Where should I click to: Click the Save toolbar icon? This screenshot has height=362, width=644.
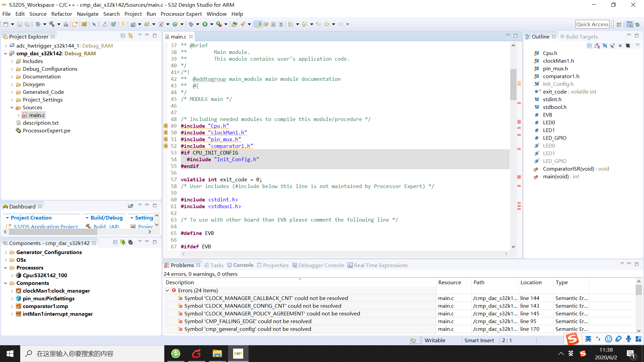[x=19, y=24]
